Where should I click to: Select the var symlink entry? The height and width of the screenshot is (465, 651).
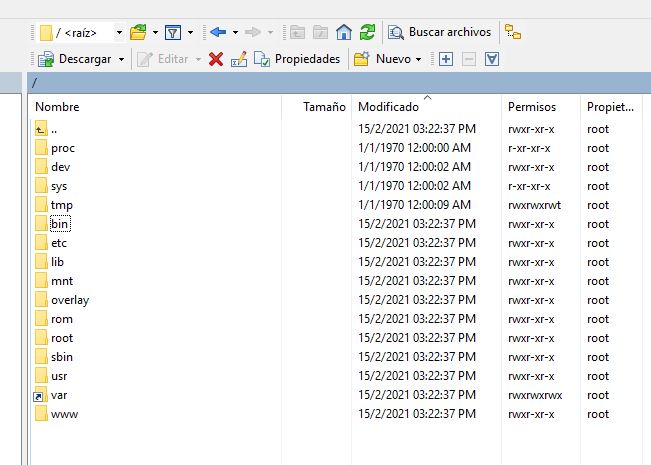tap(59, 395)
